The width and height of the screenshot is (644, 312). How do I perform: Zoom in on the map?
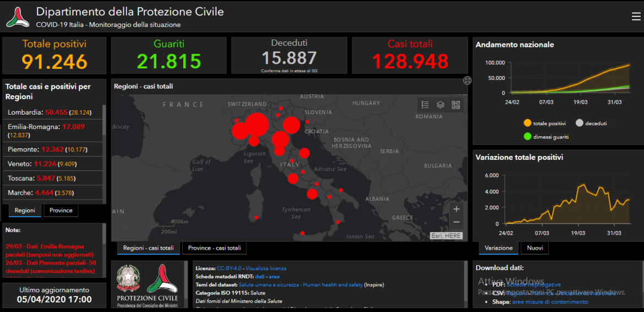(456, 209)
